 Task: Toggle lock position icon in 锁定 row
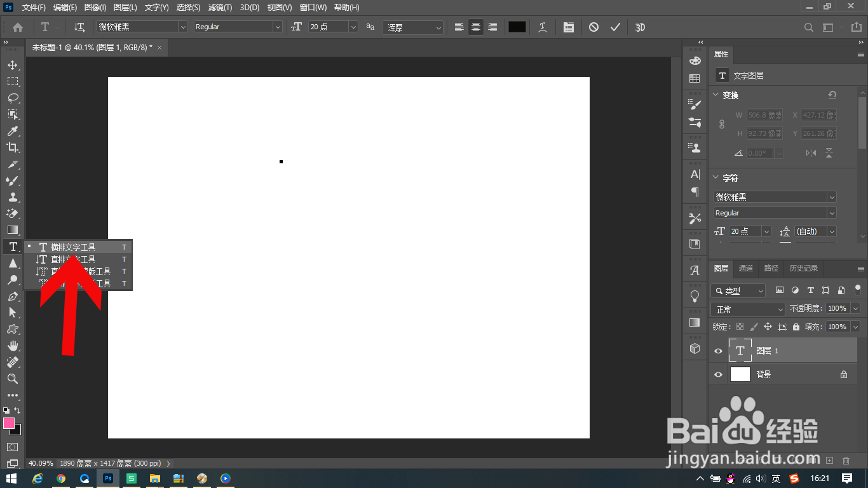(768, 327)
